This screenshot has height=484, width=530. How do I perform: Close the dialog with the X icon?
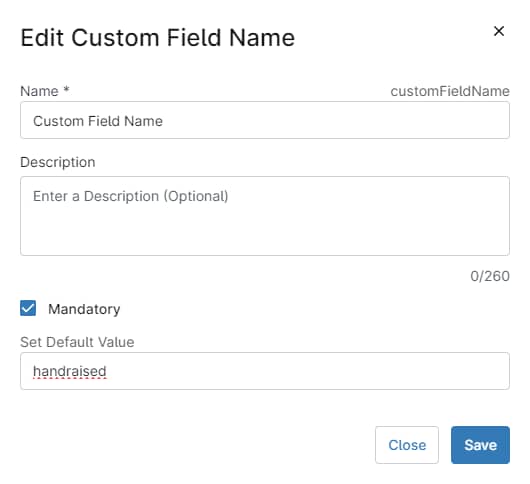(499, 31)
